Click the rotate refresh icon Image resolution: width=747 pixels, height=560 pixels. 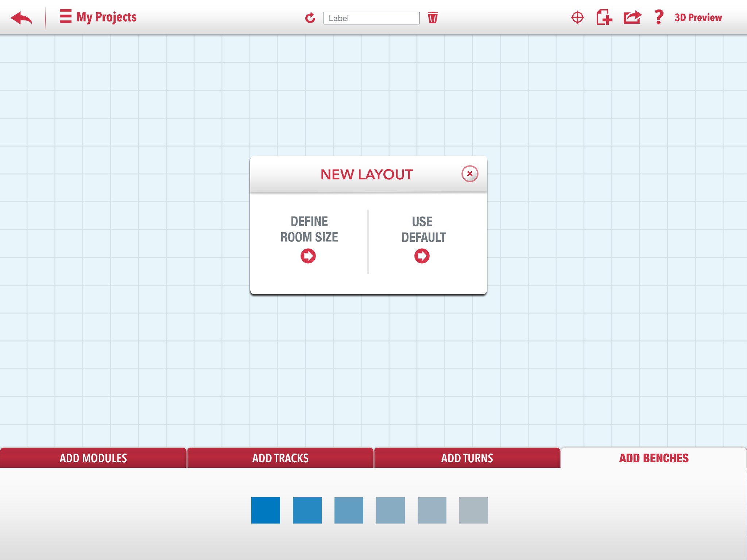pyautogui.click(x=310, y=17)
